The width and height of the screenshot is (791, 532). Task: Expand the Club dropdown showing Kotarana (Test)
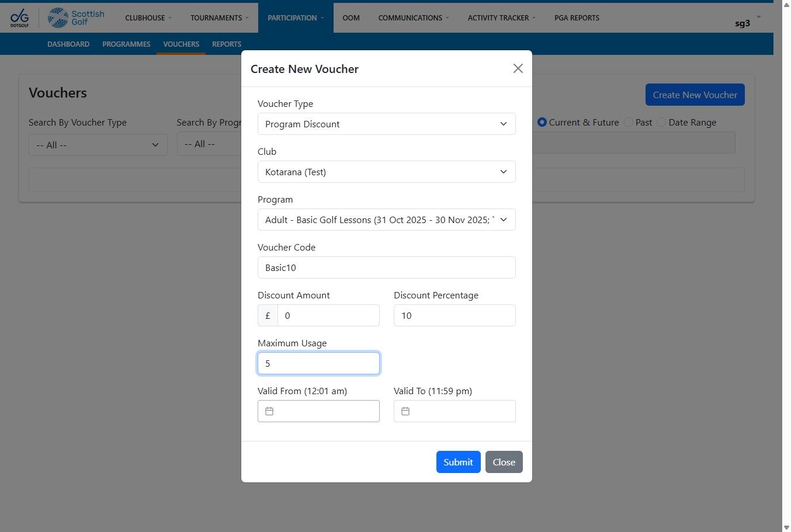coord(387,172)
